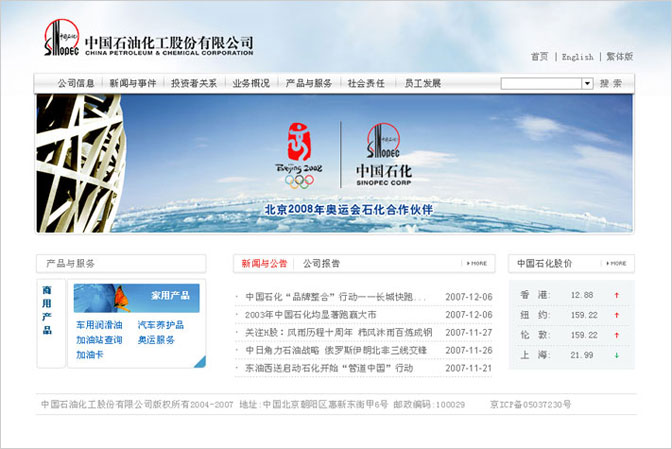Image resolution: width=672 pixels, height=449 pixels.
Task: Switch to English version
Action: point(578,57)
